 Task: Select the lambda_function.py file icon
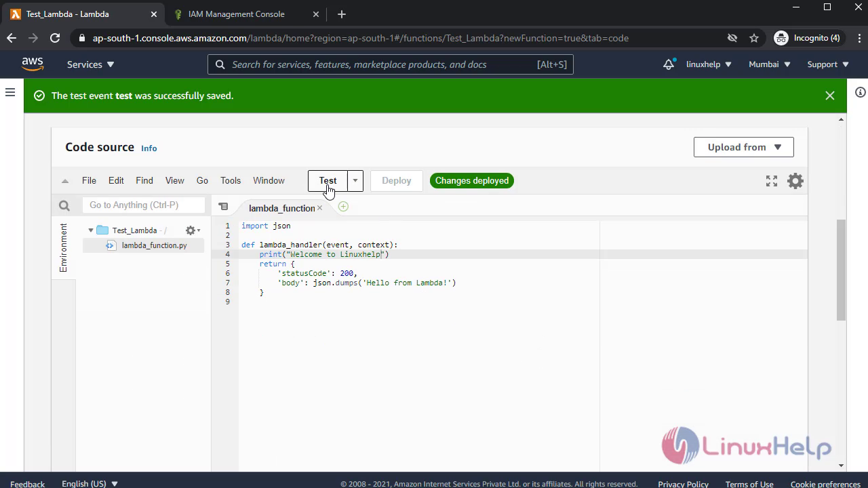[x=111, y=245]
